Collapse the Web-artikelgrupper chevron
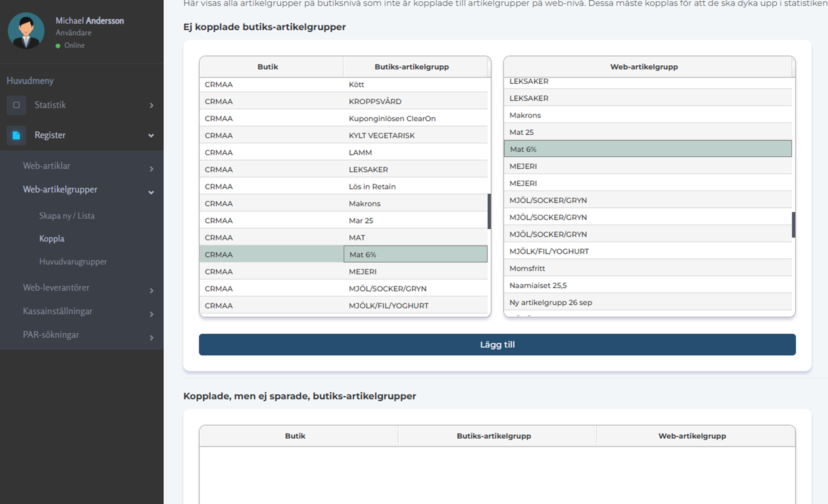Viewport: 828px width, 504px height. tap(151, 193)
